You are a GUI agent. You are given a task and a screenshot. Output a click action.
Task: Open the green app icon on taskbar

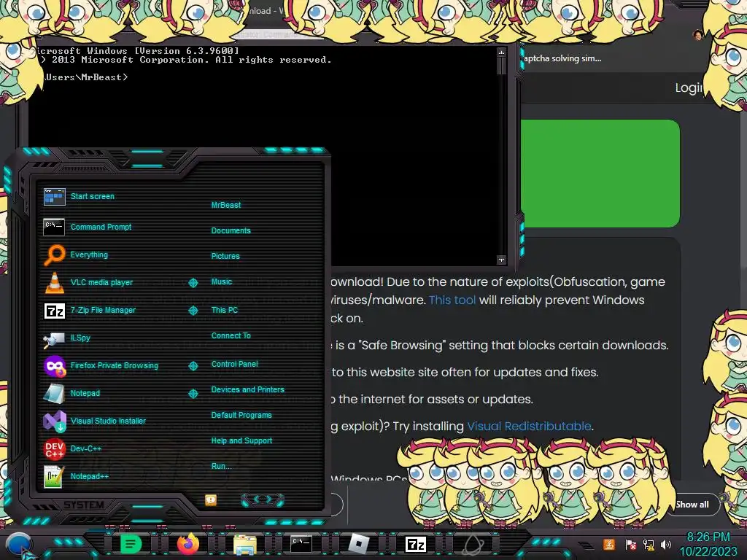coord(130,544)
